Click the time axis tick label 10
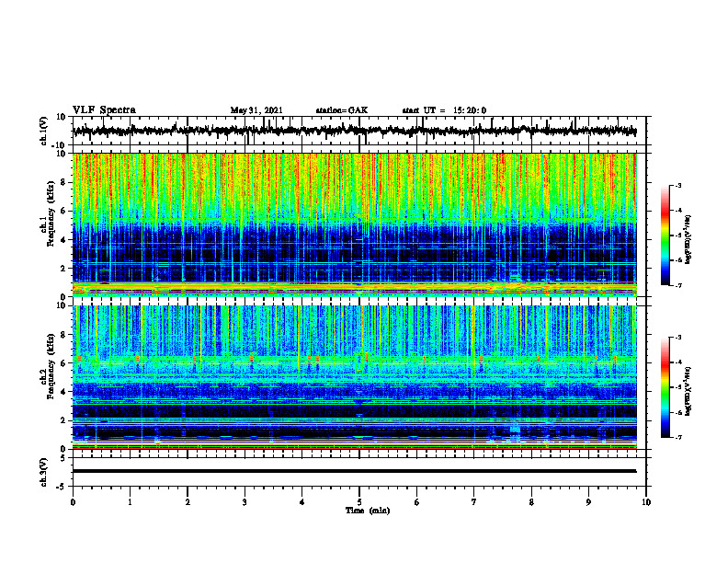Viewport: 728px width, 563px height. 646,502
